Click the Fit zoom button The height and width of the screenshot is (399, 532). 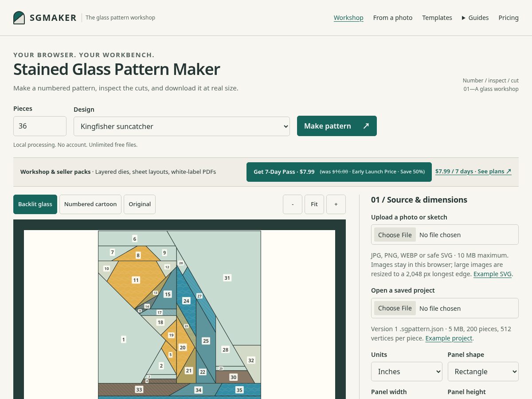tap(314, 204)
